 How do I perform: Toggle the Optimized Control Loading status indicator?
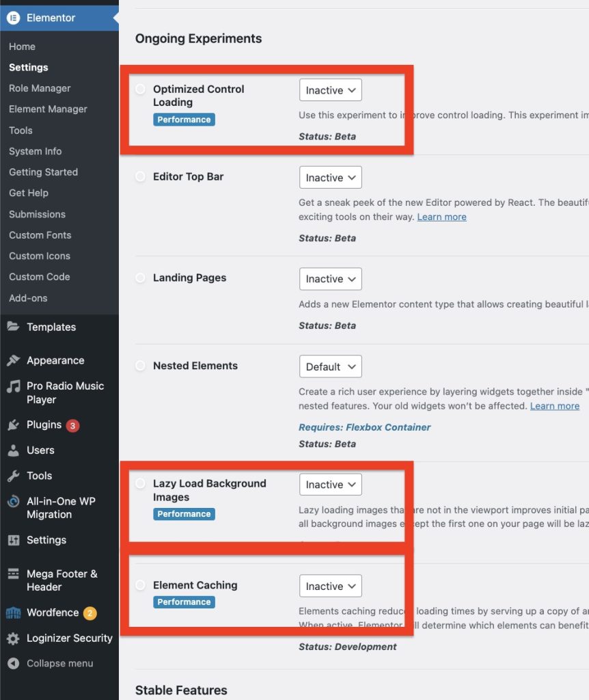pos(140,89)
